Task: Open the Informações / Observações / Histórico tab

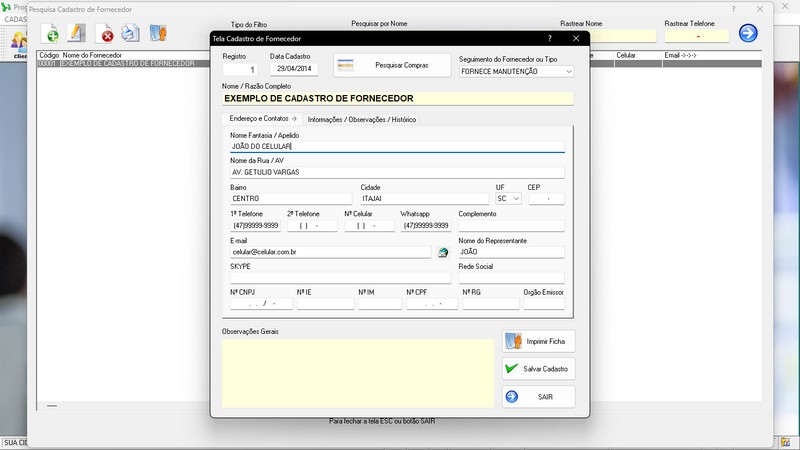Action: [x=362, y=119]
